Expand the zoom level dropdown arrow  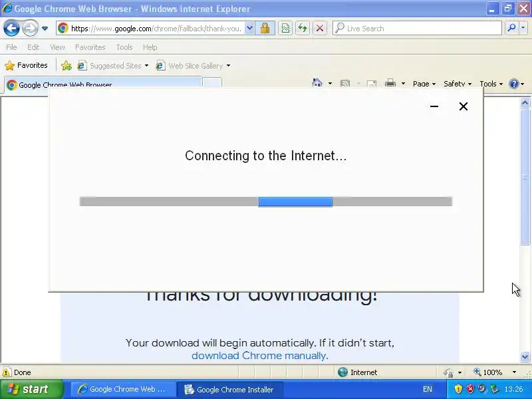click(514, 372)
